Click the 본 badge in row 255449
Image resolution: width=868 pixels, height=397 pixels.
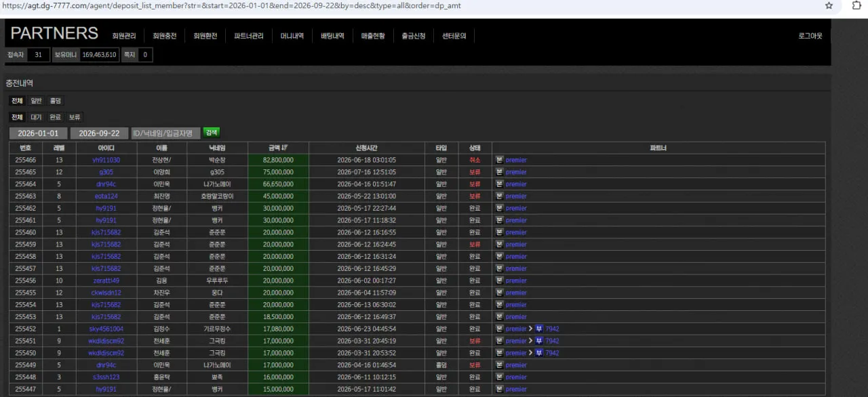point(500,365)
